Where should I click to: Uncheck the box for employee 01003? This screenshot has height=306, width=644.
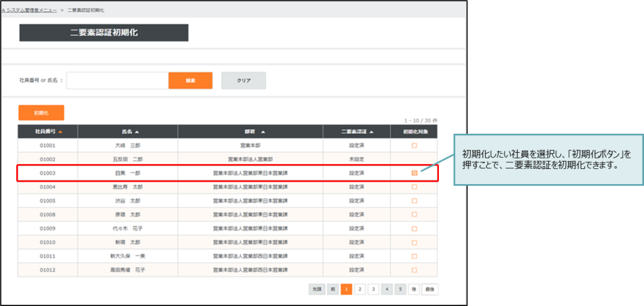pos(414,173)
